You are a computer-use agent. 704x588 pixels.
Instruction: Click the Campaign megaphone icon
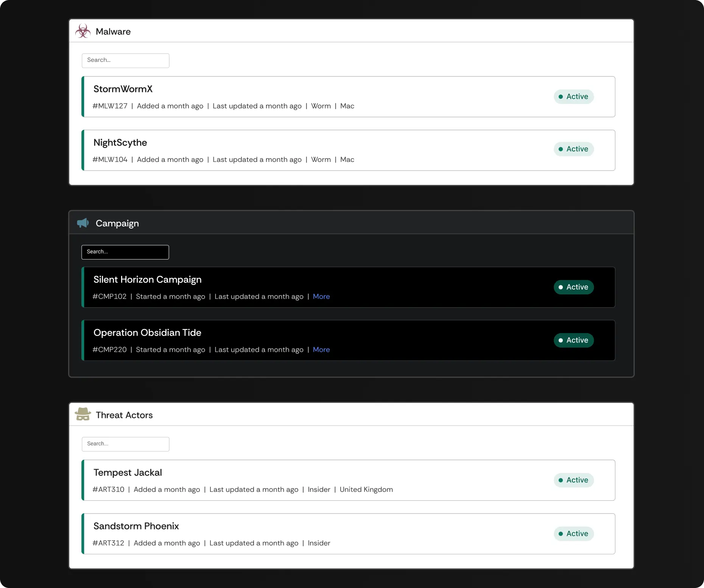[83, 223]
